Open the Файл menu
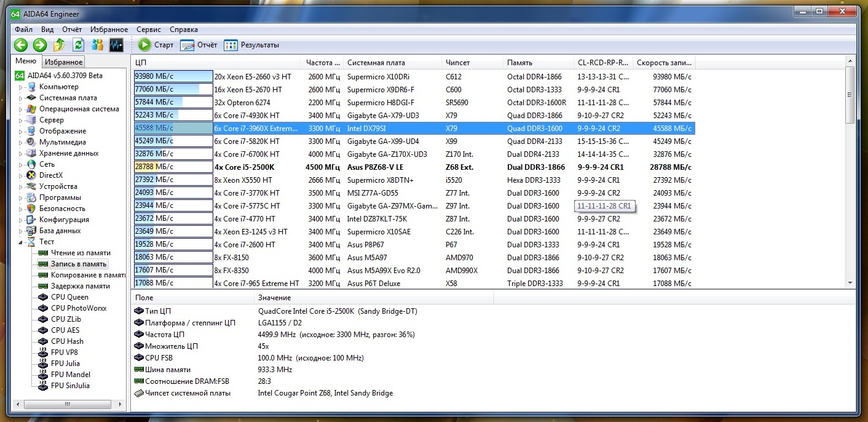868x422 pixels. coord(24,29)
